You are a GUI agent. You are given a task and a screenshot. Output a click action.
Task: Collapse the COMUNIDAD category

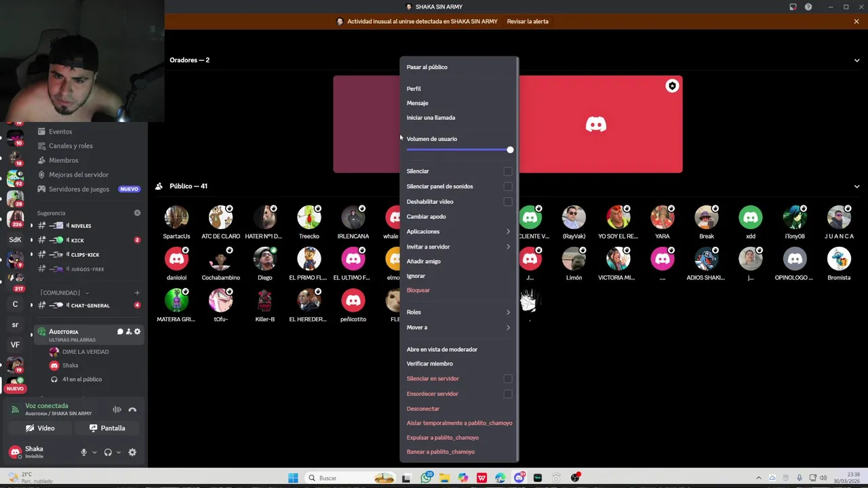[x=64, y=293]
